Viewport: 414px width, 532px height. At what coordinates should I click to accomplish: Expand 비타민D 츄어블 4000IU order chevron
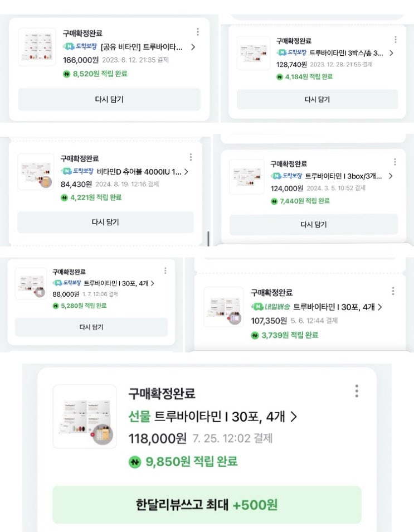(186, 172)
